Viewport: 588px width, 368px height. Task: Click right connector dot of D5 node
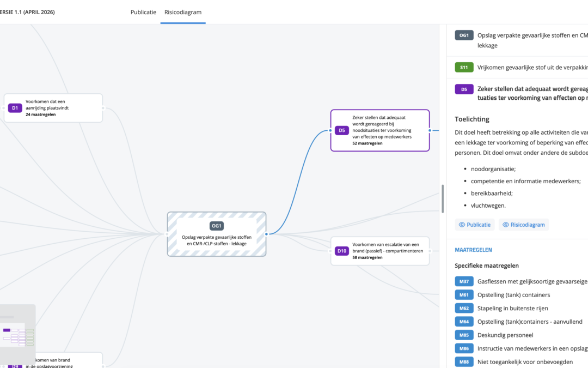pyautogui.click(x=430, y=130)
